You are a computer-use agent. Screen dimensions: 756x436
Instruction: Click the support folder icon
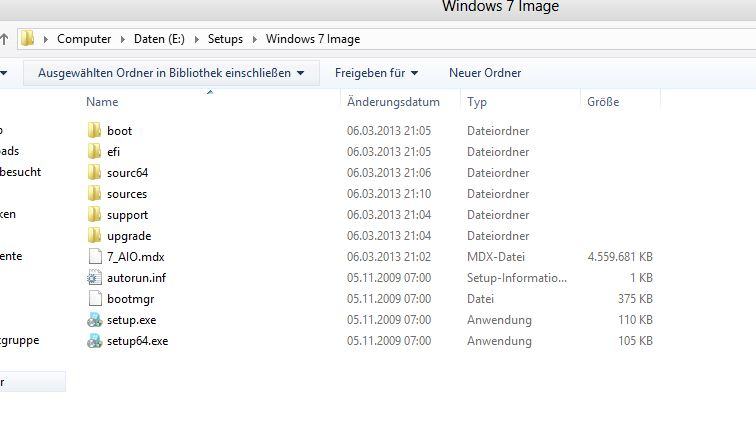(94, 215)
